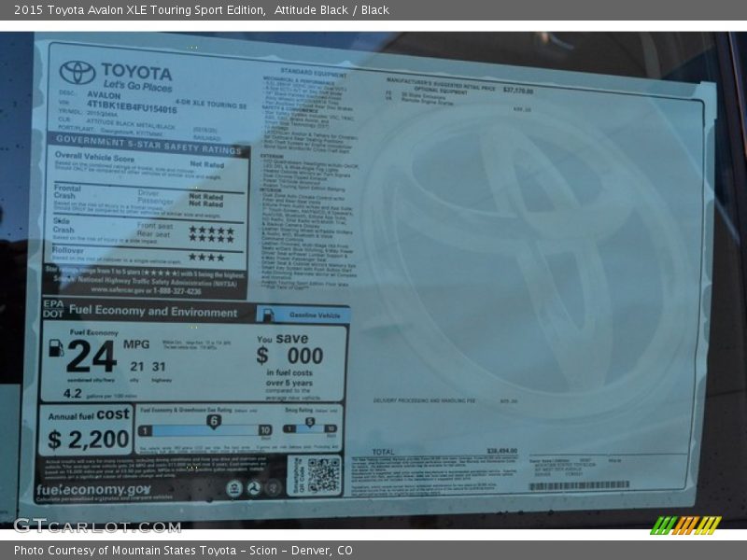
Task: Click the Rollover four-star rating
Action: tap(206, 258)
